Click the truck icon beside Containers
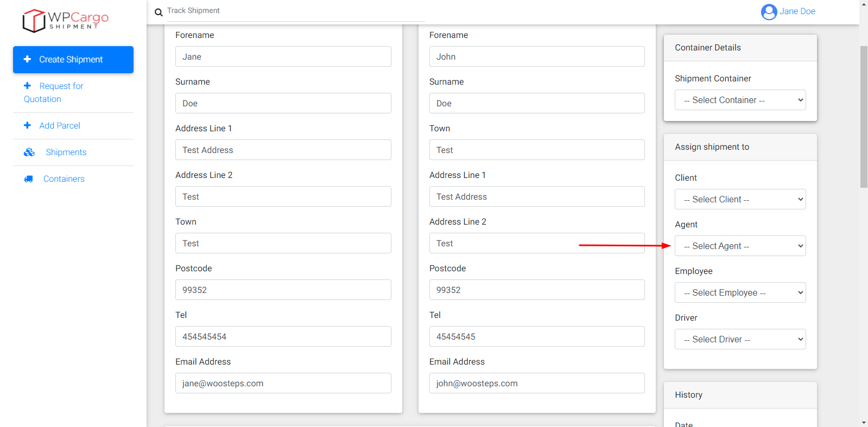Viewport: 868px width, 427px height. click(x=28, y=179)
